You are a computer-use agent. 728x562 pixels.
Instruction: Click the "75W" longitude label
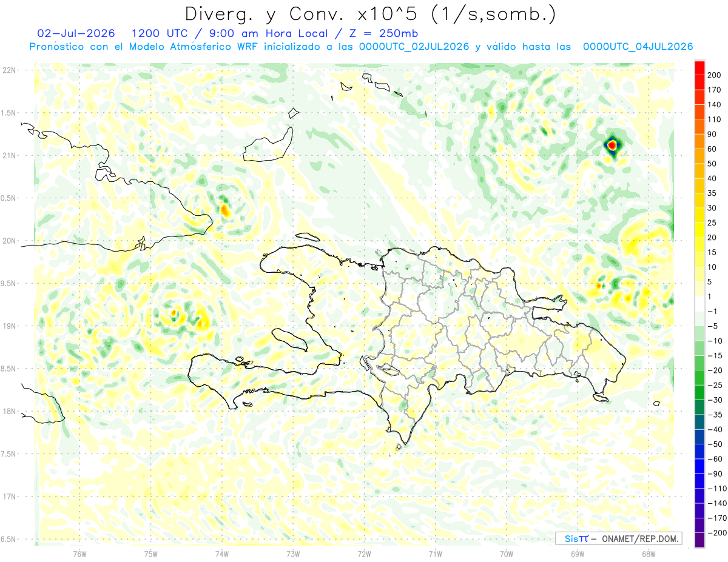[x=151, y=554]
